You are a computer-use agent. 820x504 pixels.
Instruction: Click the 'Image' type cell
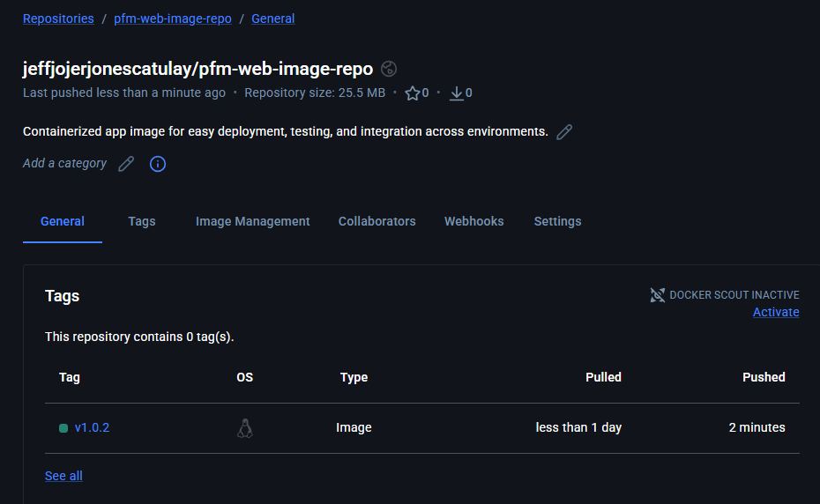point(354,427)
